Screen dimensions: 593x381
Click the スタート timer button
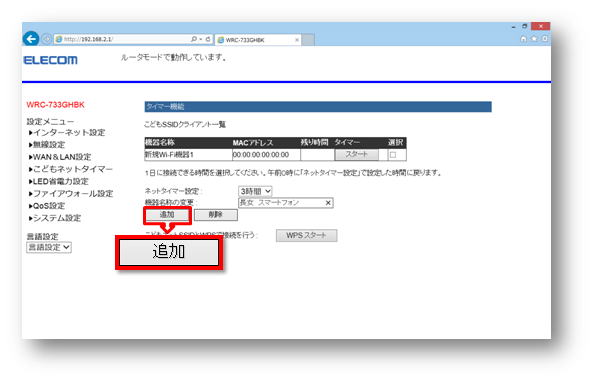pos(356,154)
